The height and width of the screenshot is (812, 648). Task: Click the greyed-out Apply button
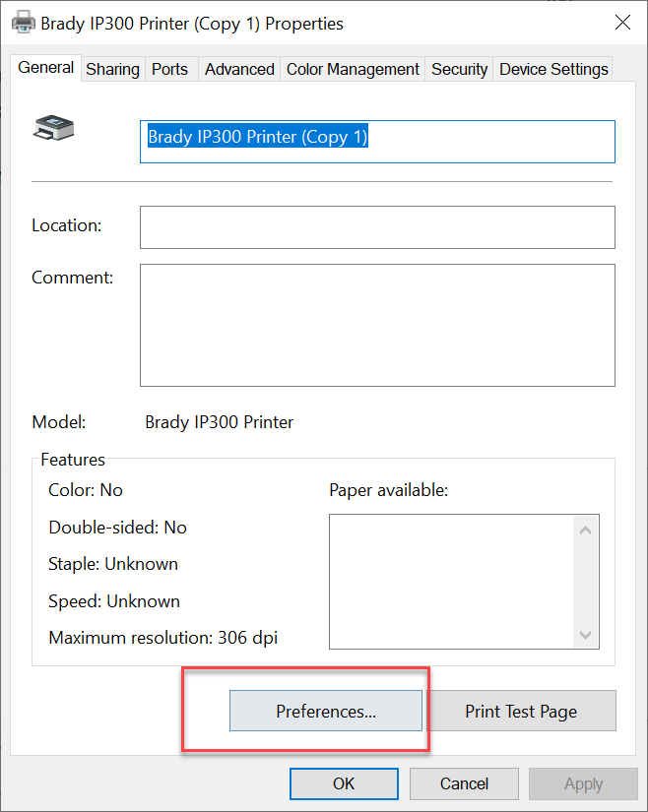coord(583,783)
